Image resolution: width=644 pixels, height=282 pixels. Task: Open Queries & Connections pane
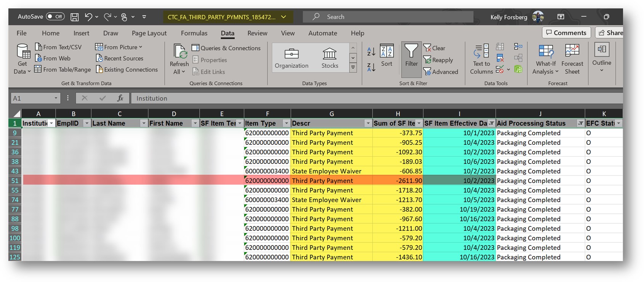pyautogui.click(x=226, y=48)
